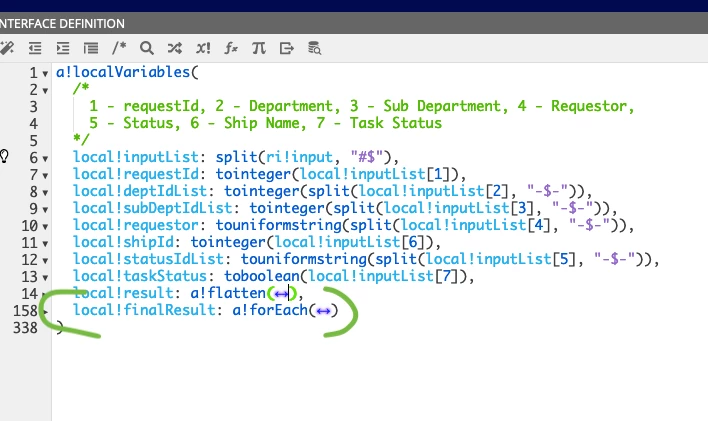Click the pi constant icon

259,48
